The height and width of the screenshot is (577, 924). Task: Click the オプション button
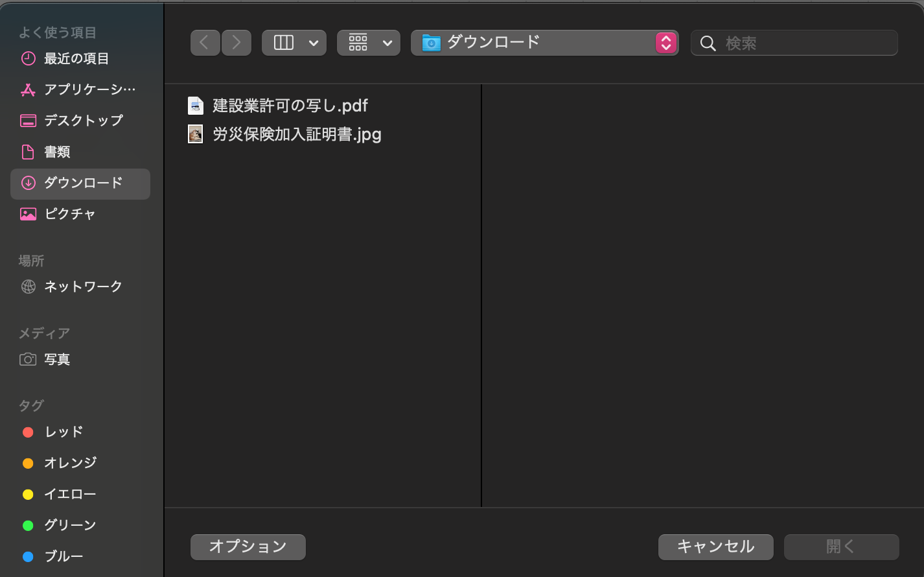(x=248, y=547)
